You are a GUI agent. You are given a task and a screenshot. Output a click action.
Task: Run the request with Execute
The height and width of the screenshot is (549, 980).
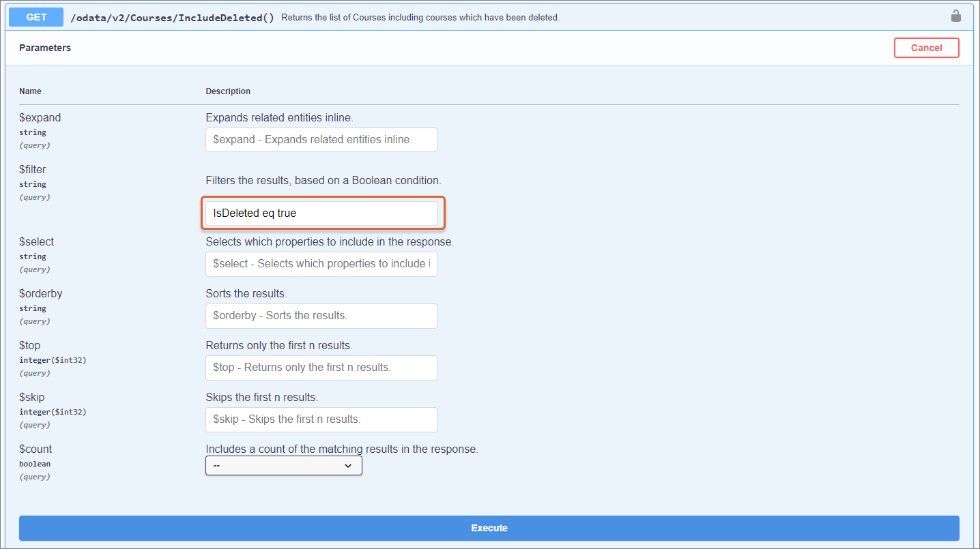coord(489,528)
